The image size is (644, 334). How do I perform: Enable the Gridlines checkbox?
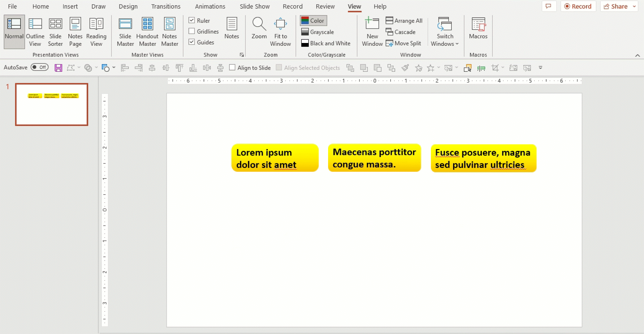point(192,31)
